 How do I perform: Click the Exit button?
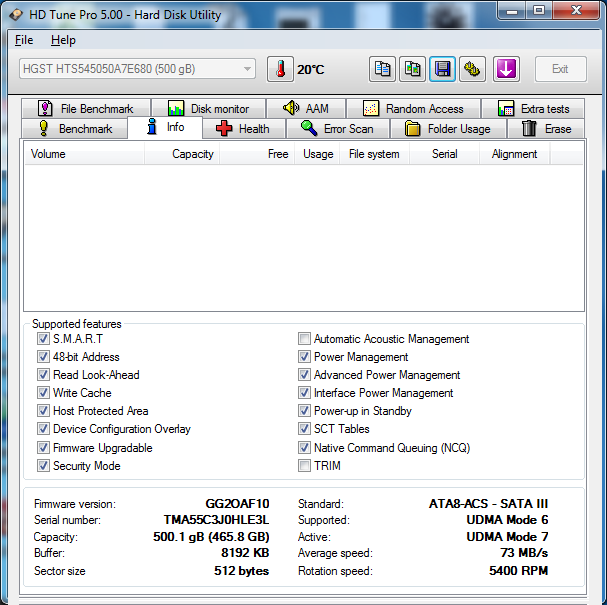(x=560, y=69)
